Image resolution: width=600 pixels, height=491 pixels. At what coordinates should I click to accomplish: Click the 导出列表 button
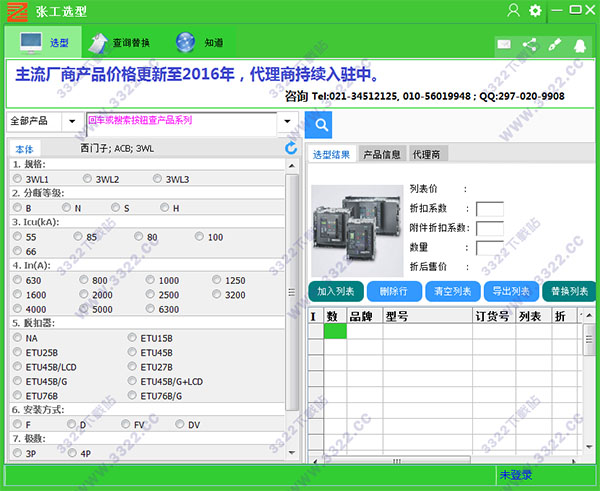[511, 291]
